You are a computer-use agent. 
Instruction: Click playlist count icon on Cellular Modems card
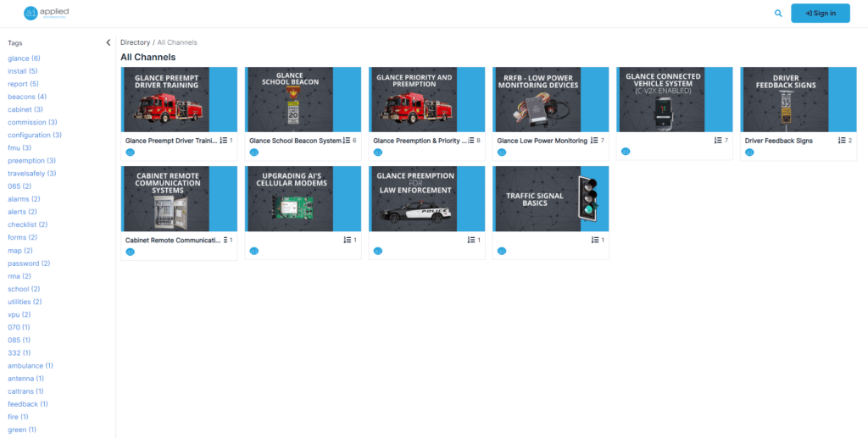pos(347,240)
